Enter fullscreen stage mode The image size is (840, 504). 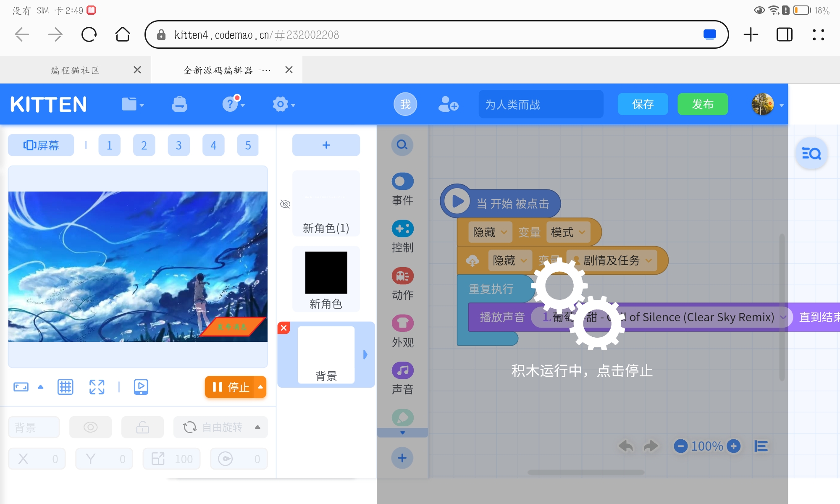click(x=97, y=387)
